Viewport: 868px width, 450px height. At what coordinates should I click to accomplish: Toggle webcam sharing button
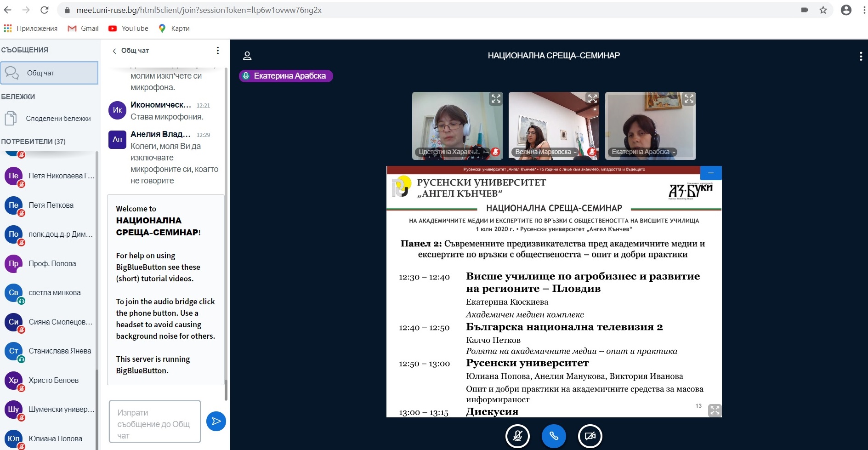coord(590,436)
